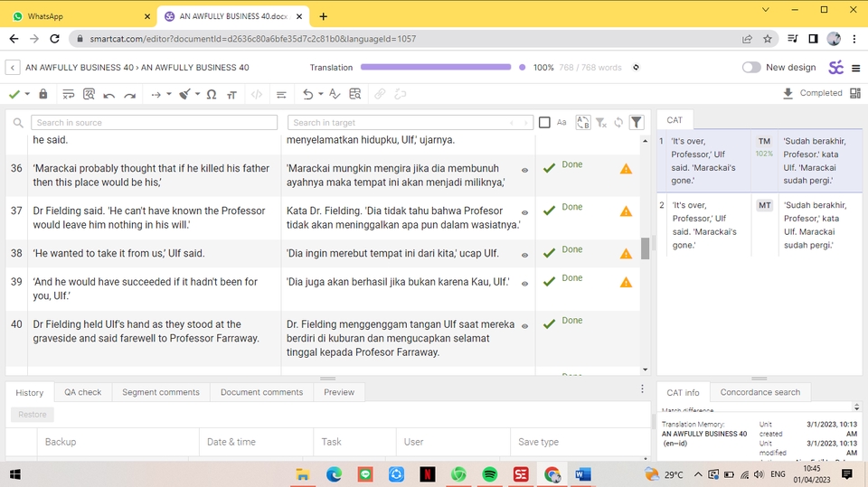
Task: Click the panel layout icon beside Completed
Action: 855,93
